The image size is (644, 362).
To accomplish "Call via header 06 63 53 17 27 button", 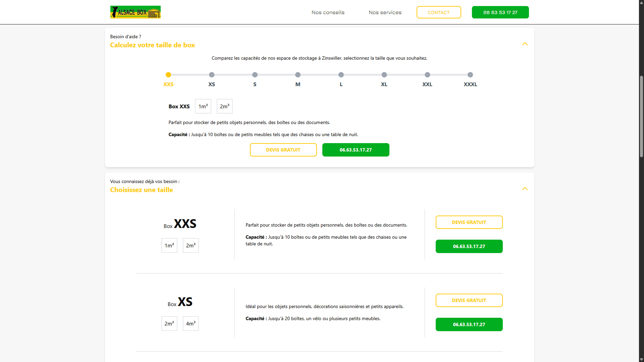I will click(x=500, y=12).
